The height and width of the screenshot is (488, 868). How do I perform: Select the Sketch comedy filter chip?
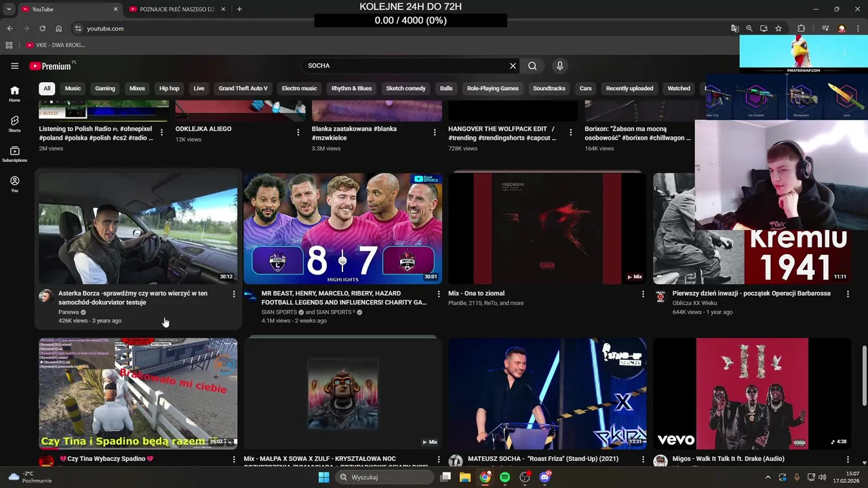406,88
